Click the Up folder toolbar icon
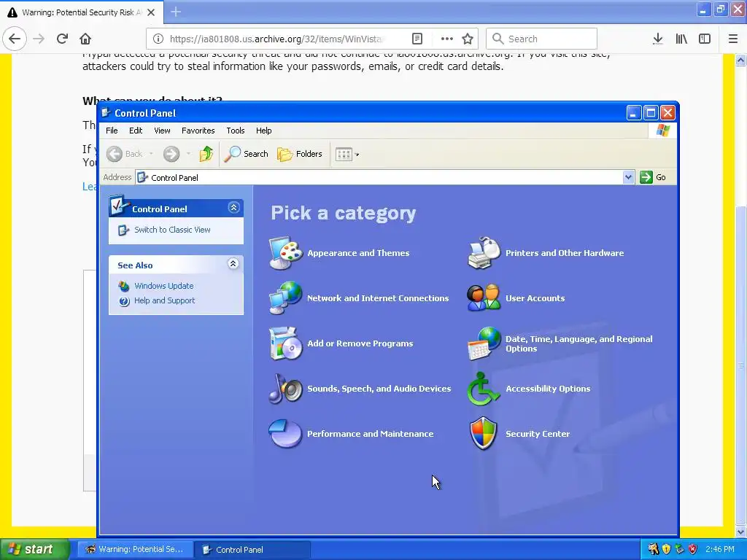The image size is (747, 560). (x=206, y=154)
